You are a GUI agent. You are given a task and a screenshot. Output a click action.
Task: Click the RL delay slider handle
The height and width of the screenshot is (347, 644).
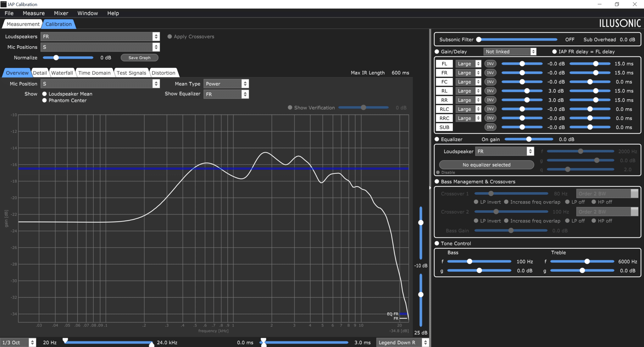click(596, 91)
